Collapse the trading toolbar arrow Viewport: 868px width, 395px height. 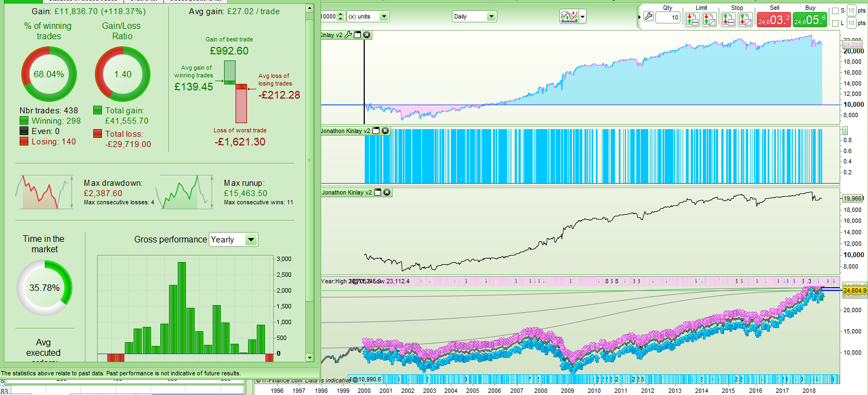(640, 17)
